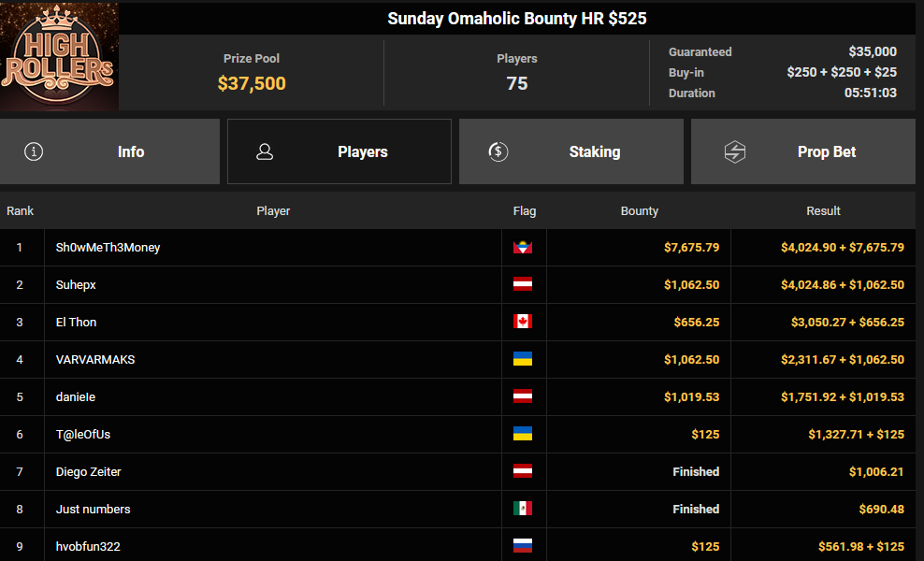Click the Ukraine flag beside VARVARMAKS
This screenshot has width=924, height=561.
pos(522,360)
